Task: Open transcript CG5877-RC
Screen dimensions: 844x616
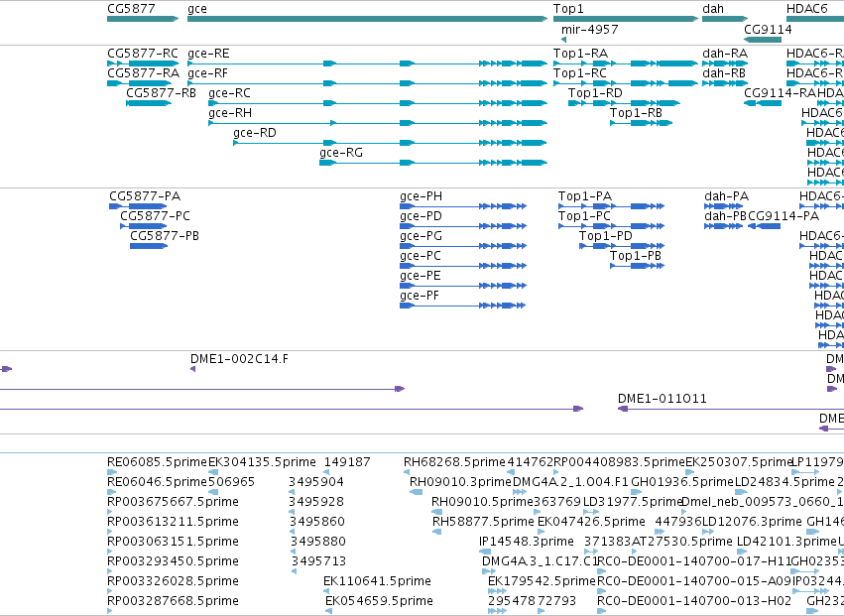Action: point(143,54)
